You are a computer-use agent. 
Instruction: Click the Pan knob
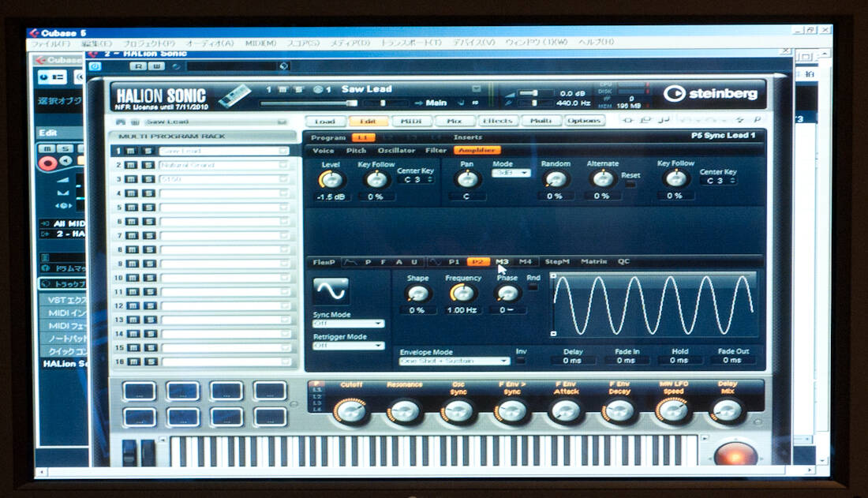point(466,179)
